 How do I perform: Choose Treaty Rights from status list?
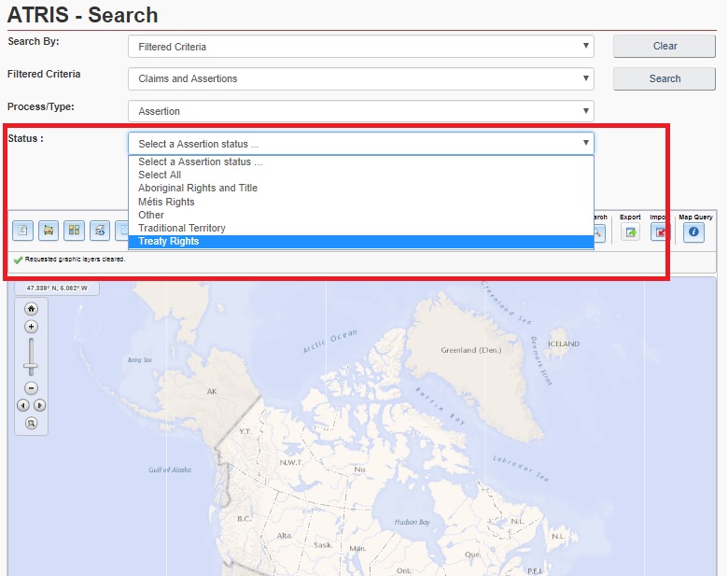(x=169, y=242)
